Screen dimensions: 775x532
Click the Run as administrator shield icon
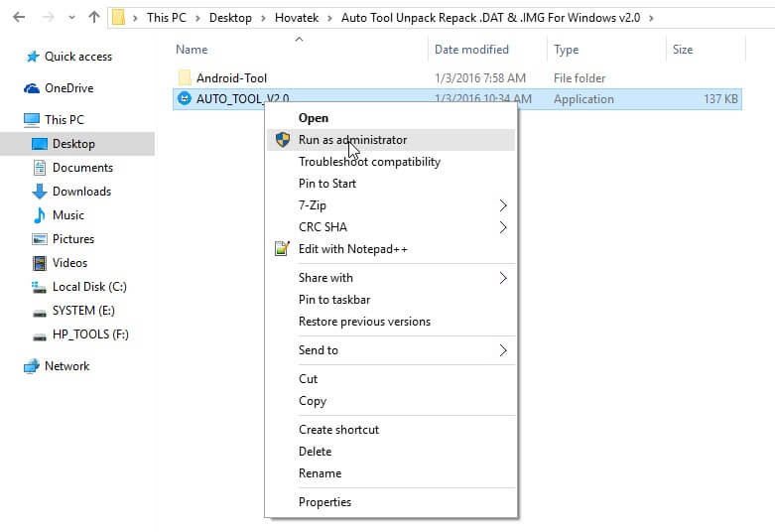click(x=283, y=139)
